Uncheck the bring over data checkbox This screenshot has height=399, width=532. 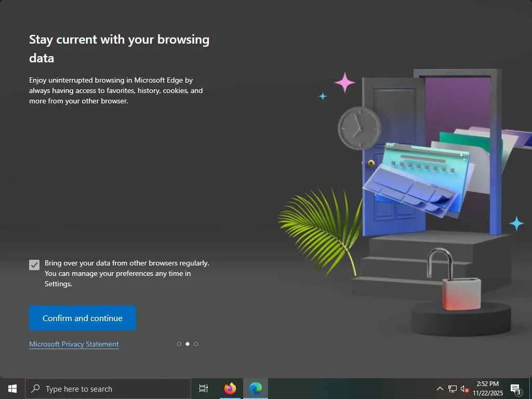(34, 265)
